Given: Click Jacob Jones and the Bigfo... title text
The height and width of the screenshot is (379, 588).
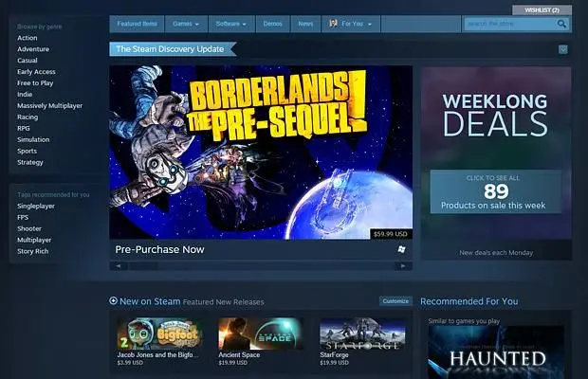Looking at the screenshot, I should [157, 354].
